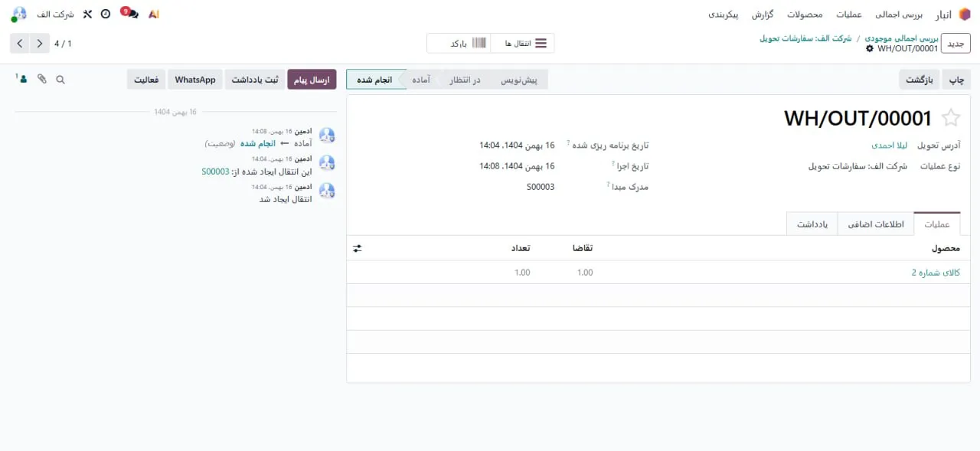Image resolution: width=980 pixels, height=451 pixels.
Task: Click the operation type value سفارشات تحویل
Action: click(x=857, y=165)
